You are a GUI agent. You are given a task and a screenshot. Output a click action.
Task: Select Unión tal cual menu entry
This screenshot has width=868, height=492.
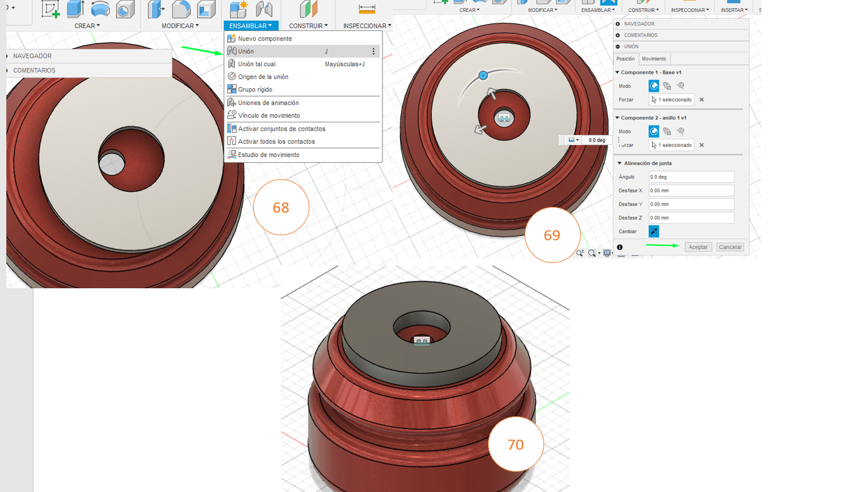(303, 64)
